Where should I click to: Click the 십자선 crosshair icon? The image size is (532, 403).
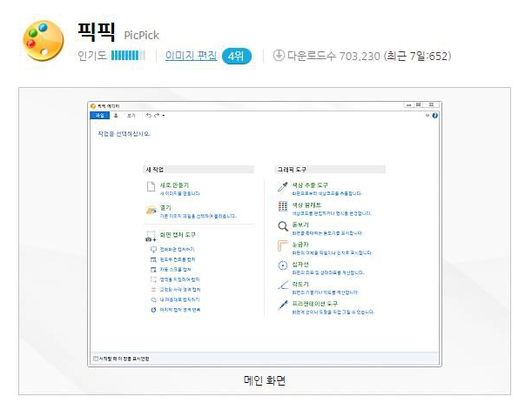pyautogui.click(x=283, y=265)
